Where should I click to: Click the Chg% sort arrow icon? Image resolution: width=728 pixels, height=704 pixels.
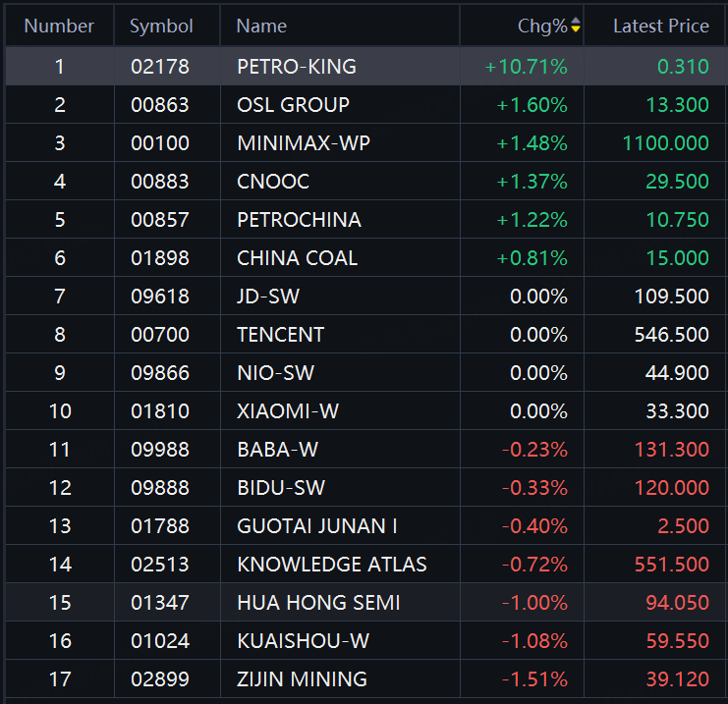click(576, 27)
